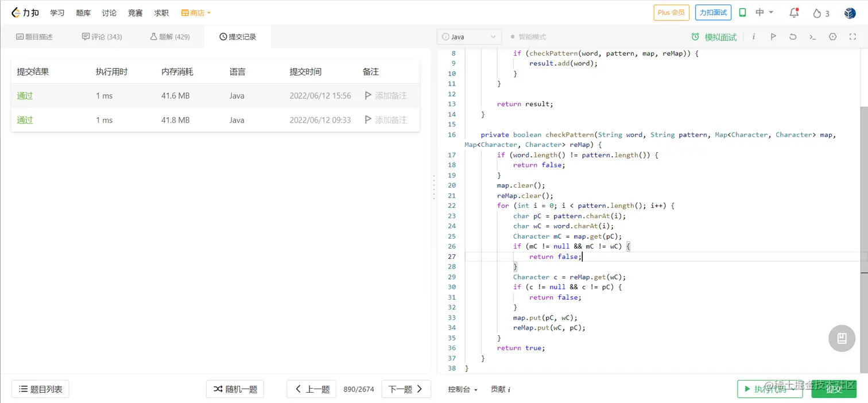The height and width of the screenshot is (403, 868).
Task: Click the 2022/06/12 09:33 timestamp
Action: [320, 120]
